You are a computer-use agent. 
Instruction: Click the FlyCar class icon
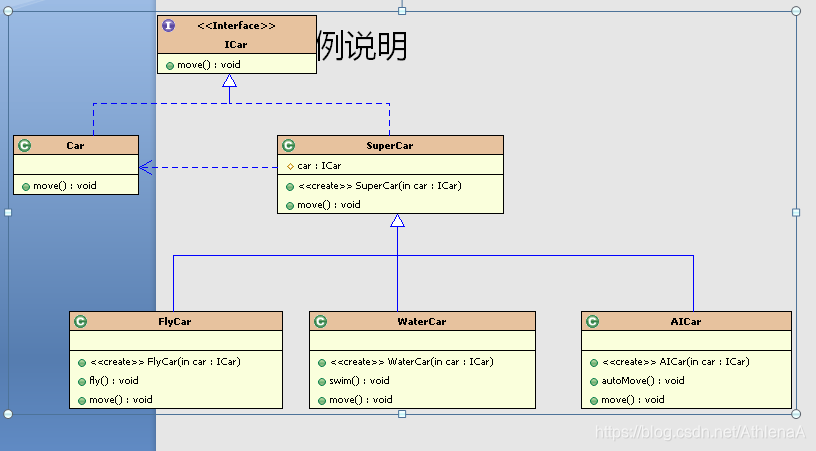(x=81, y=321)
